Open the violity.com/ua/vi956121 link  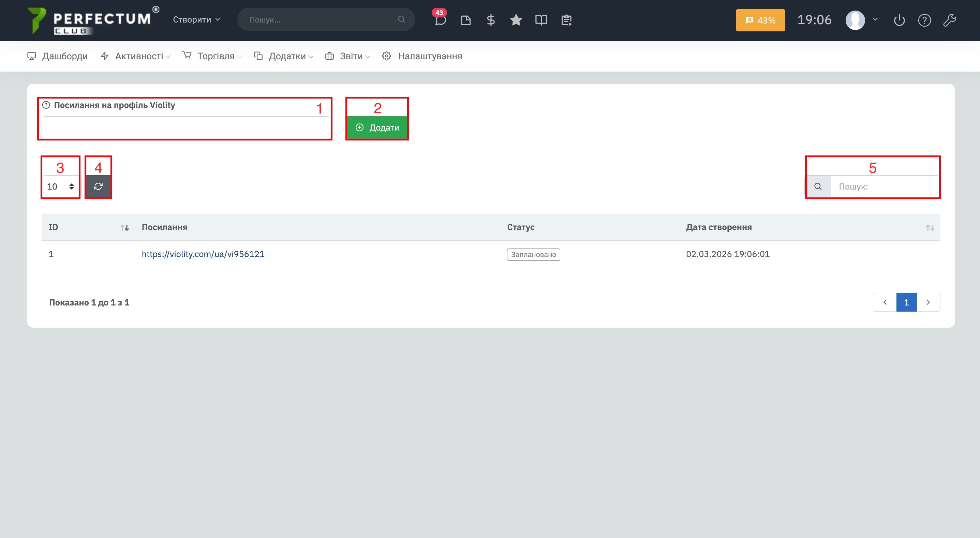click(203, 254)
